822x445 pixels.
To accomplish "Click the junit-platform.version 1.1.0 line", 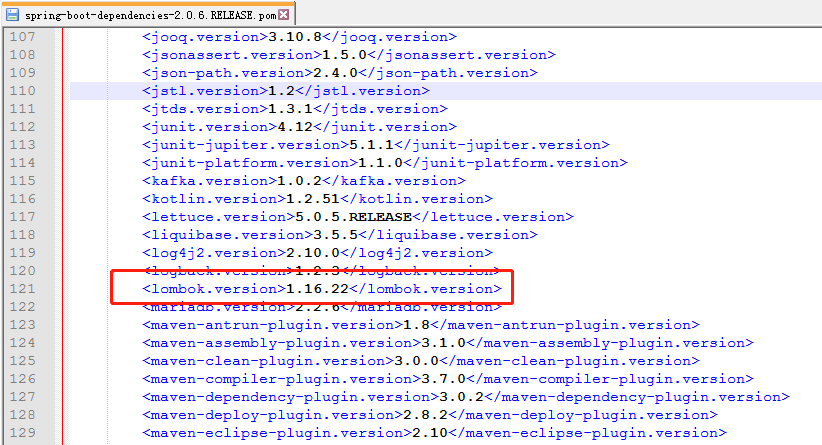I will click(385, 163).
